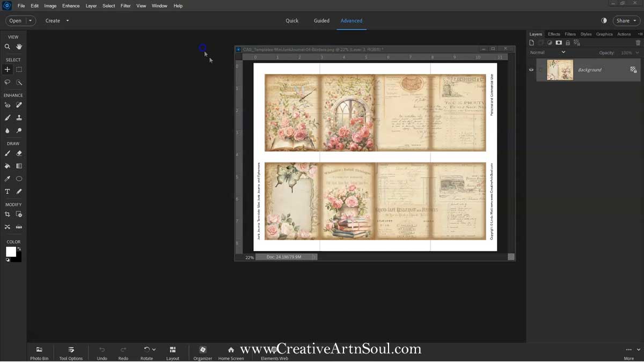Go to the Home Screen
Viewport: 644px width, 362px height.
[x=231, y=353]
